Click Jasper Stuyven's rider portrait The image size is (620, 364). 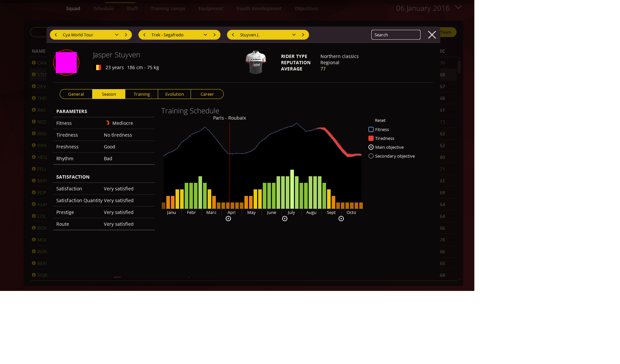[x=66, y=63]
